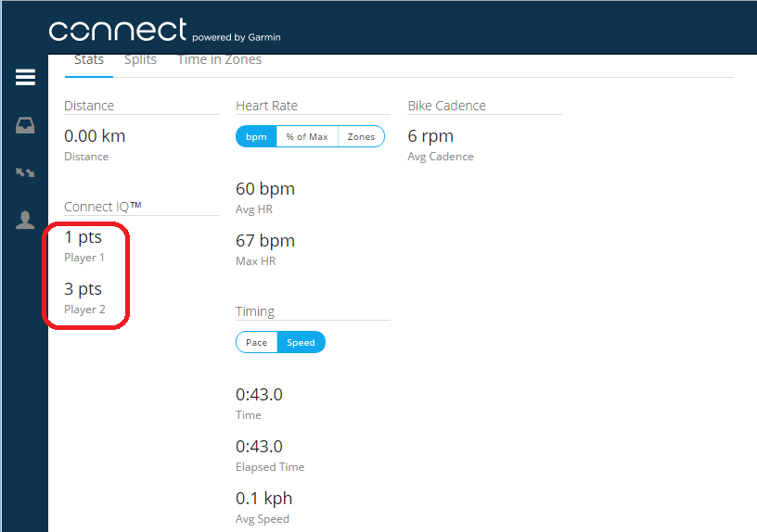The image size is (757, 532).
Task: Open the Time in Zones tab
Action: 219,60
